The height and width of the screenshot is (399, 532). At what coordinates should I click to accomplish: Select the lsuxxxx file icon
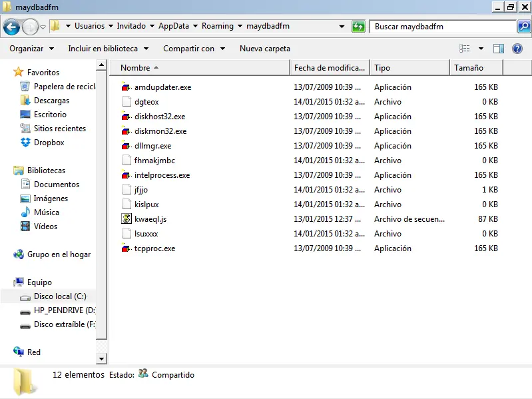pos(127,233)
